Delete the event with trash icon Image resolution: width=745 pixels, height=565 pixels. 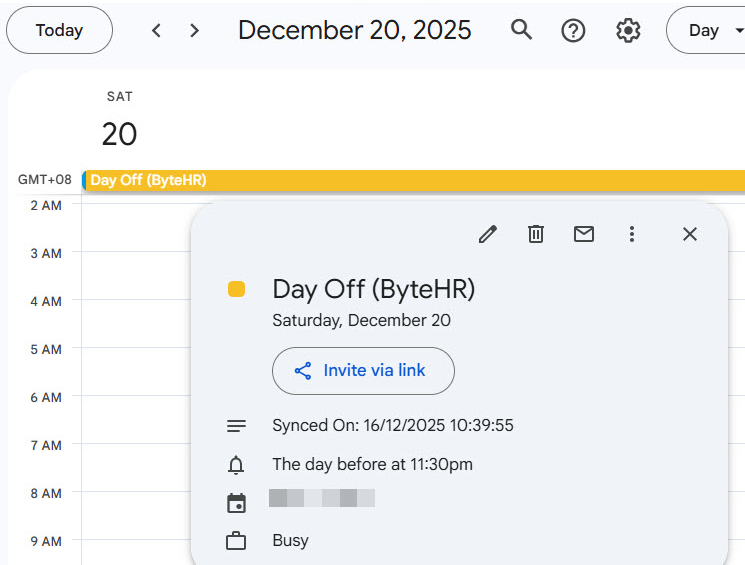[536, 234]
